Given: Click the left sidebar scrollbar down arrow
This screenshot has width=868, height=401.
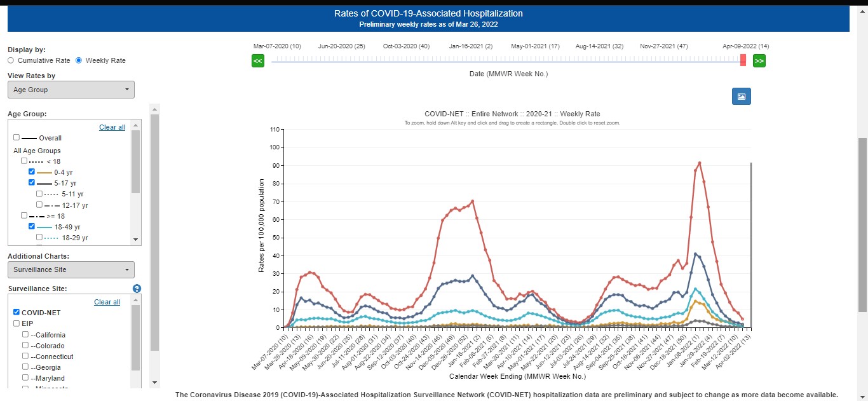Looking at the screenshot, I should [x=154, y=383].
